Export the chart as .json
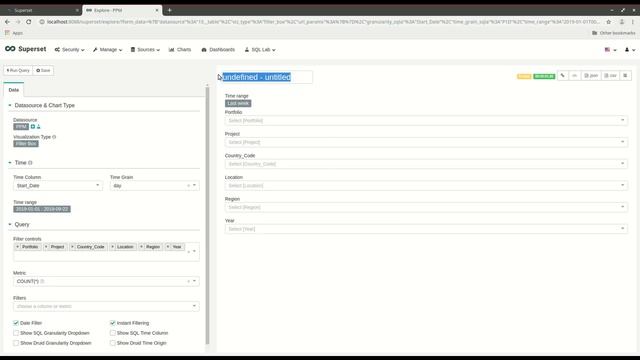The image size is (640, 360). [591, 76]
